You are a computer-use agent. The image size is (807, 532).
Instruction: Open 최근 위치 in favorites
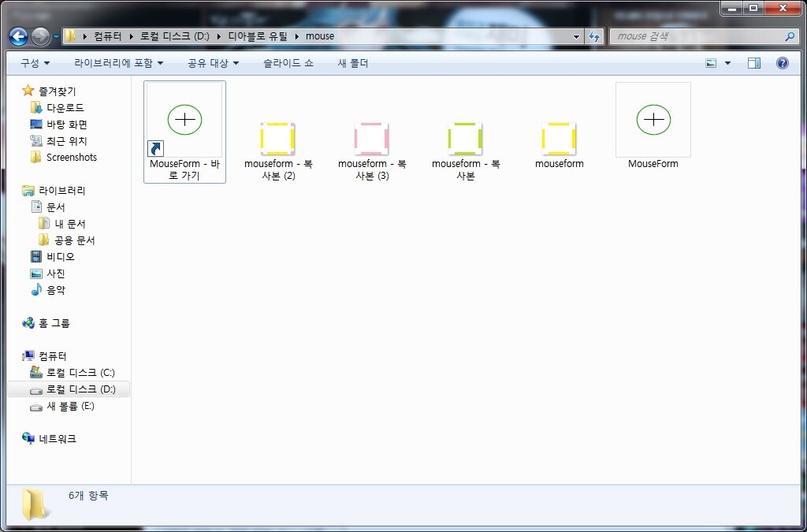coord(58,140)
